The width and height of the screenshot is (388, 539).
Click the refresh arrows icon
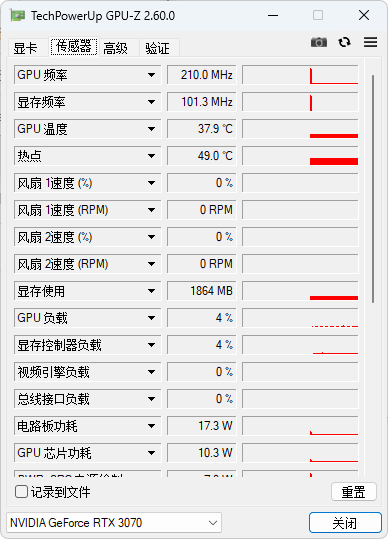(x=344, y=42)
